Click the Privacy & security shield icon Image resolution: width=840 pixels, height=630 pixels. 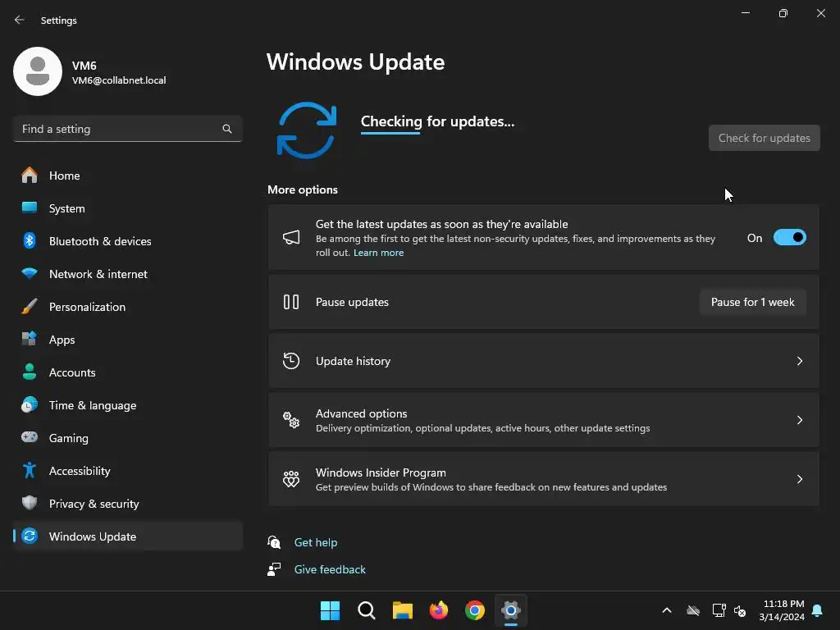pos(30,503)
